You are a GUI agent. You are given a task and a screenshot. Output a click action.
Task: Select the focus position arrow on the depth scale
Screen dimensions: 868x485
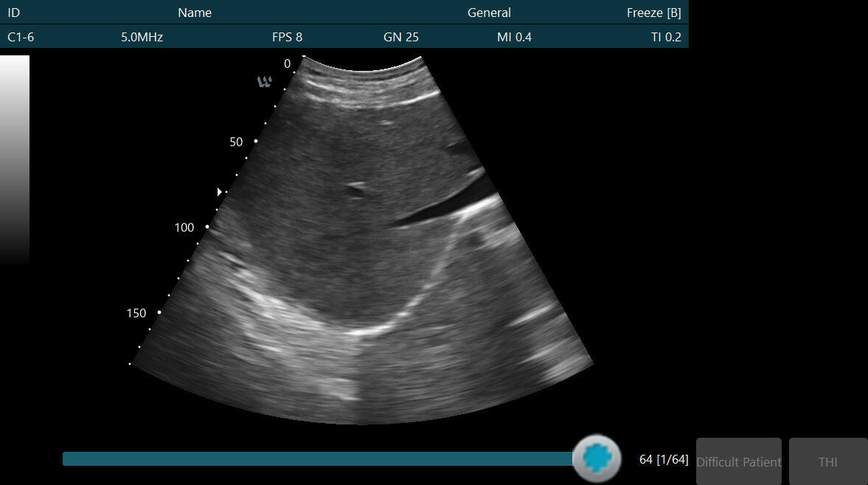[x=219, y=191]
